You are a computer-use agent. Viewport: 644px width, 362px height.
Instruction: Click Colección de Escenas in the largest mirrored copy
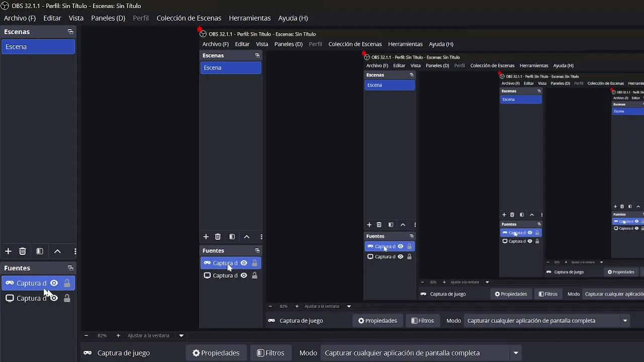(x=355, y=44)
